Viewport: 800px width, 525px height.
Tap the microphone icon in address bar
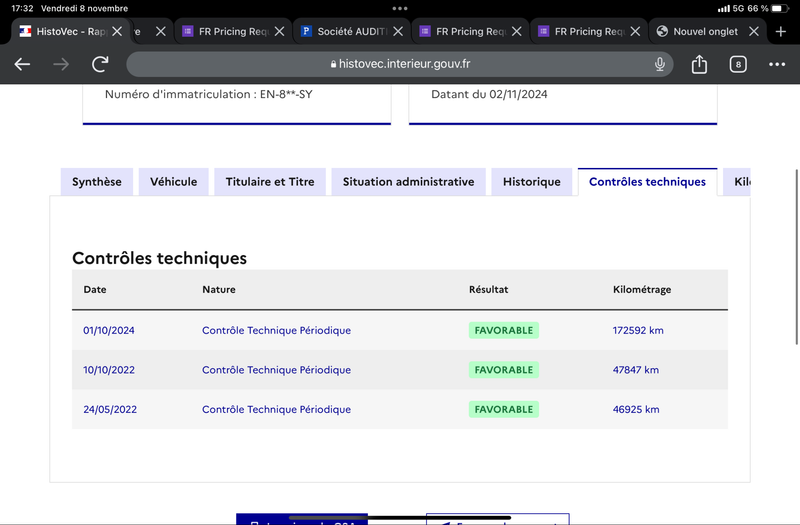click(660, 64)
